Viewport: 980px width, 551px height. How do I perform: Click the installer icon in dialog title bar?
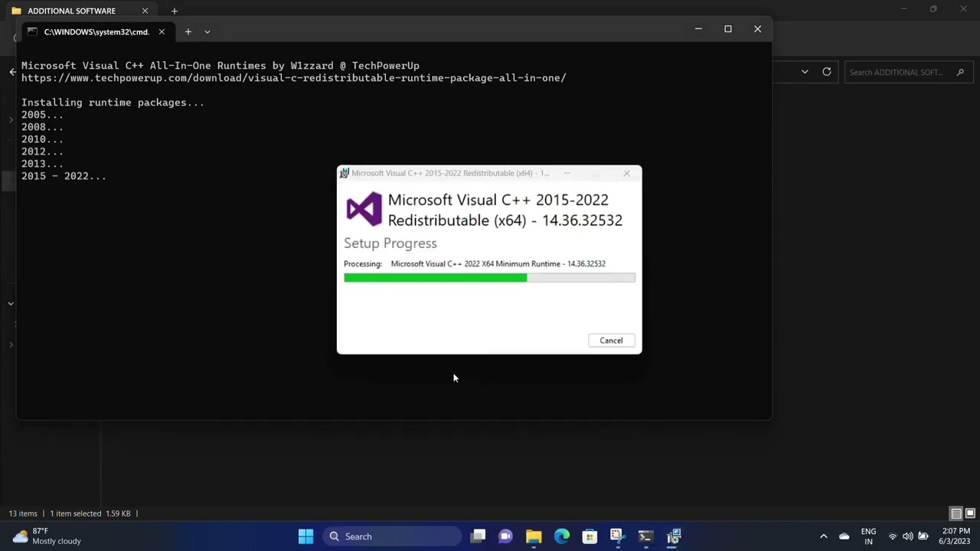click(x=345, y=173)
